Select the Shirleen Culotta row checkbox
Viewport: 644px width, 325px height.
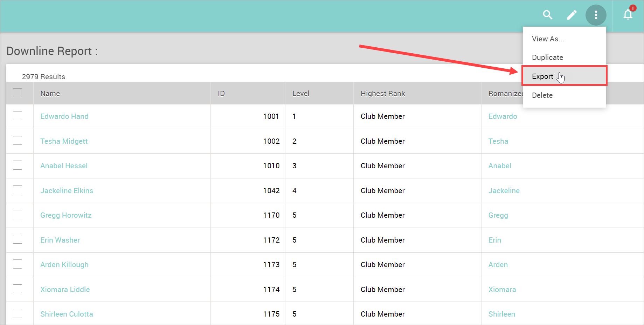(18, 313)
